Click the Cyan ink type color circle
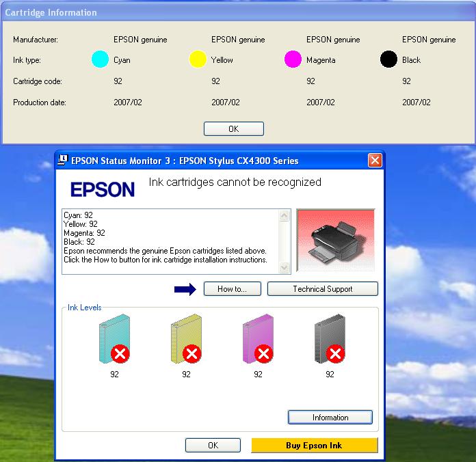The image size is (476, 462). point(100,59)
